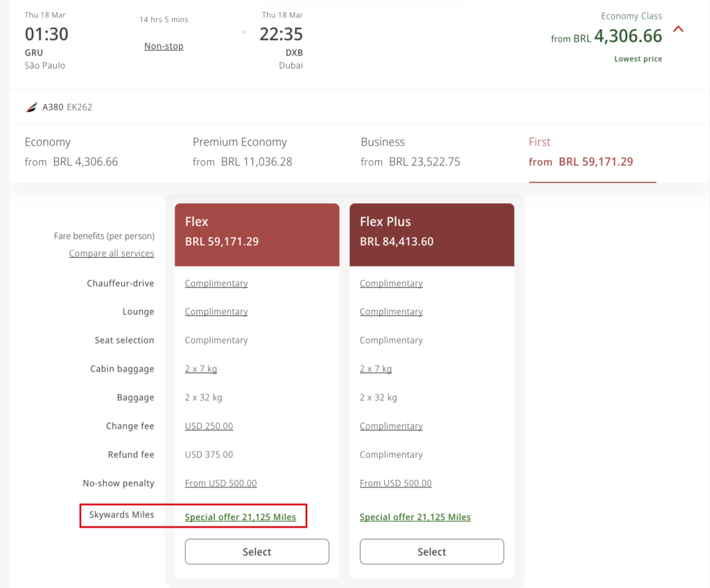Click the Flex fare card header
The height and width of the screenshot is (588, 710).
point(257,234)
